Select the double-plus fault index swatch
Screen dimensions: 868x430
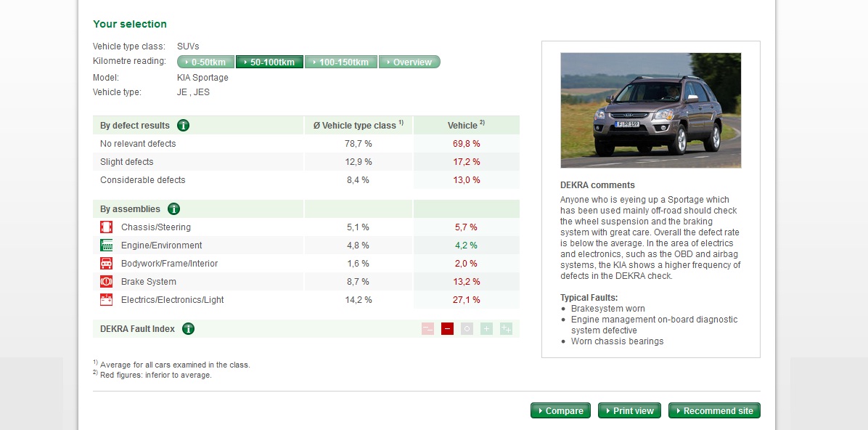(x=506, y=328)
